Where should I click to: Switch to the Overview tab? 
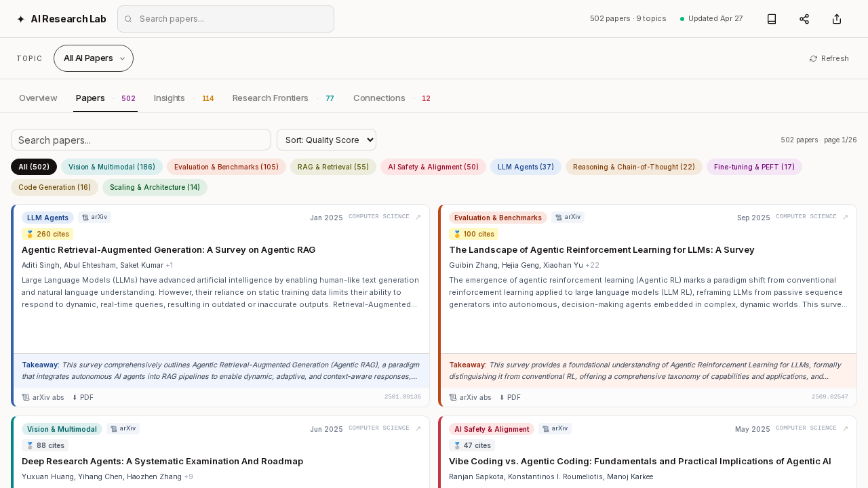point(38,98)
